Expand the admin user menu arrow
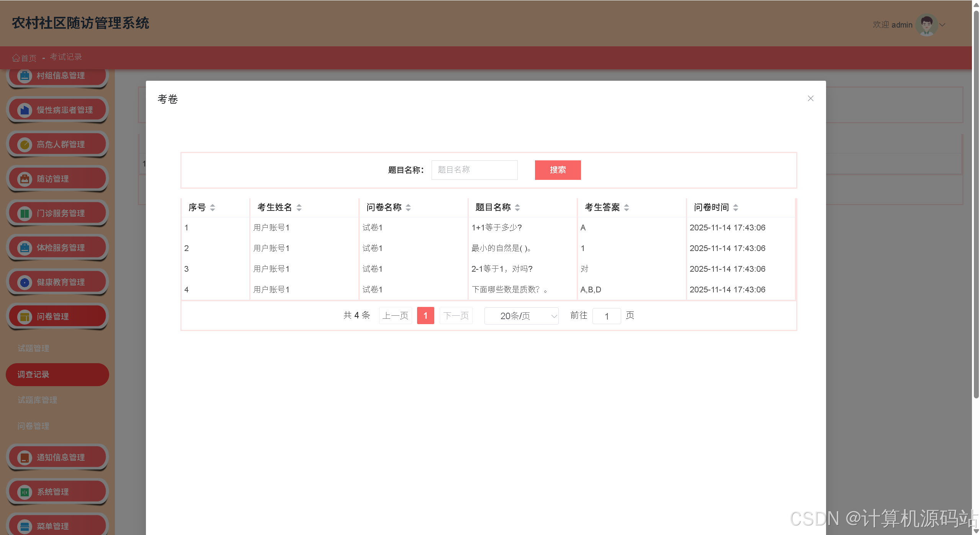980x535 pixels. pos(942,25)
